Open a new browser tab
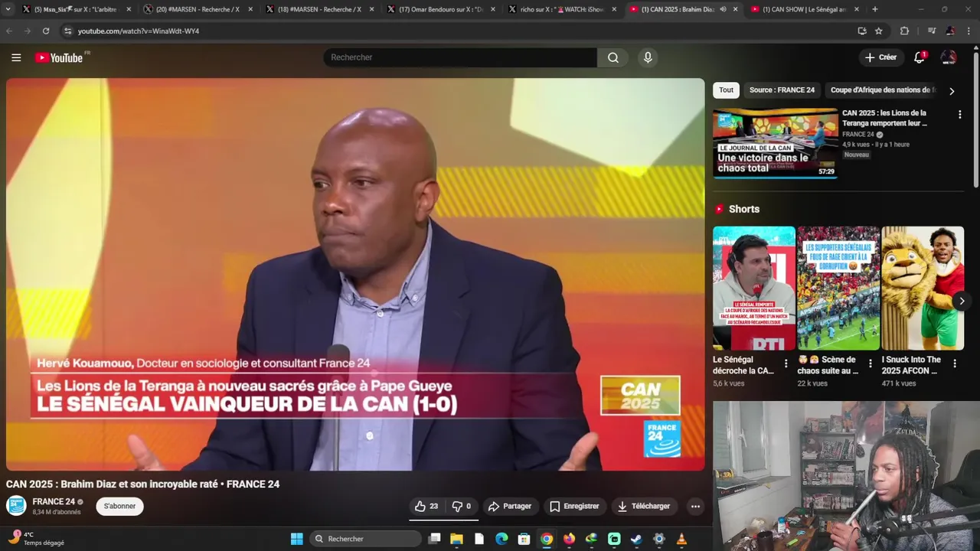Image resolution: width=980 pixels, height=551 pixels. [875, 9]
